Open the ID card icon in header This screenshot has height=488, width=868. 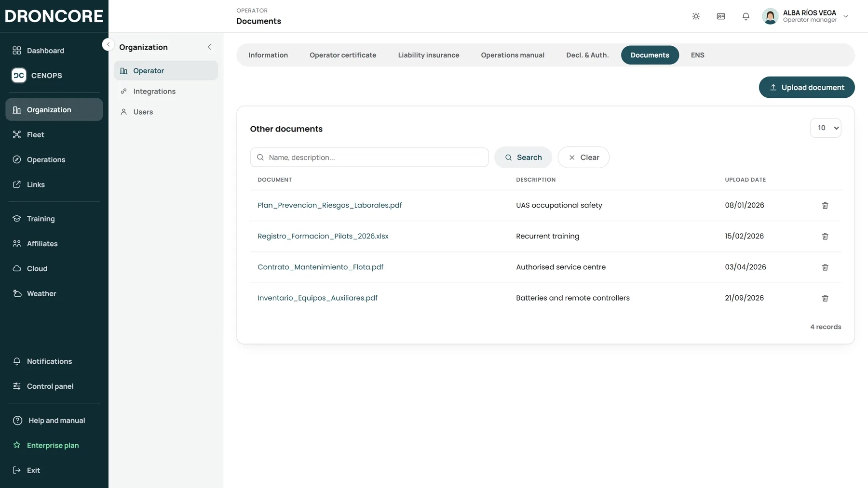pos(721,16)
